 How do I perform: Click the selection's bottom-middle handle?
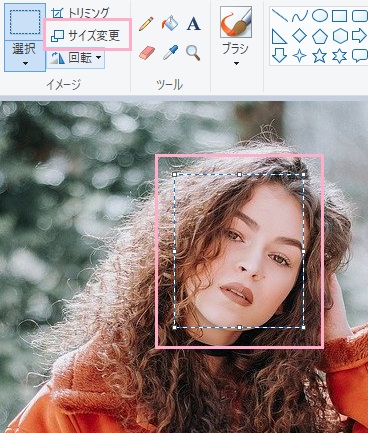click(x=239, y=328)
